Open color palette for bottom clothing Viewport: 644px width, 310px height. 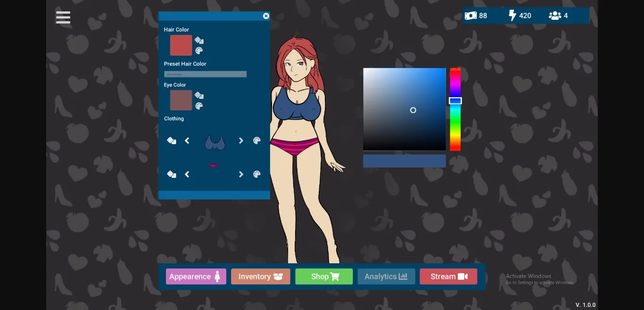[x=257, y=174]
